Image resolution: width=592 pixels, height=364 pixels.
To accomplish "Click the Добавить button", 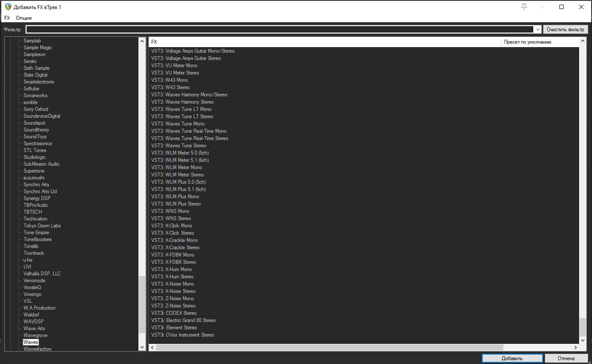I will coord(512,358).
